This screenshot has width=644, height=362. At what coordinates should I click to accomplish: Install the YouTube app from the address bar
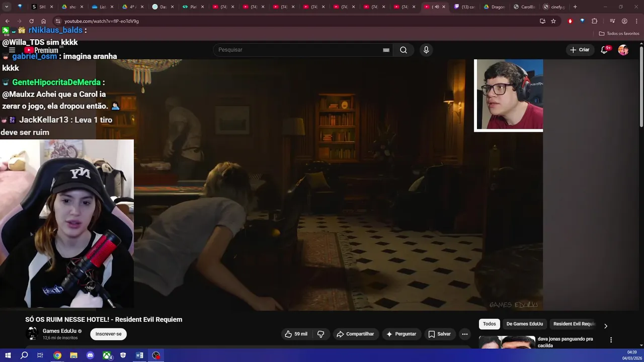(542, 21)
